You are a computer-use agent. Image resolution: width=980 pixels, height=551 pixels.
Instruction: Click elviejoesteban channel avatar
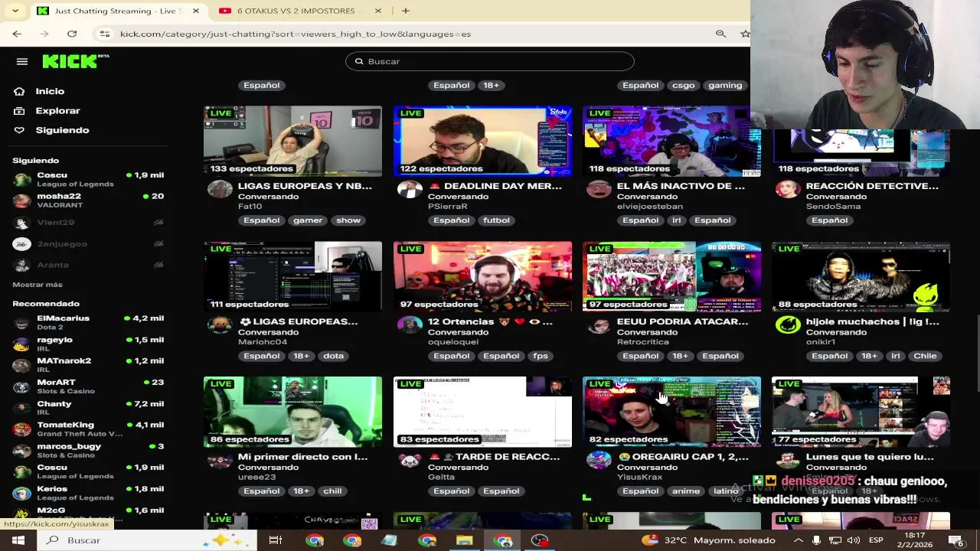(x=599, y=190)
